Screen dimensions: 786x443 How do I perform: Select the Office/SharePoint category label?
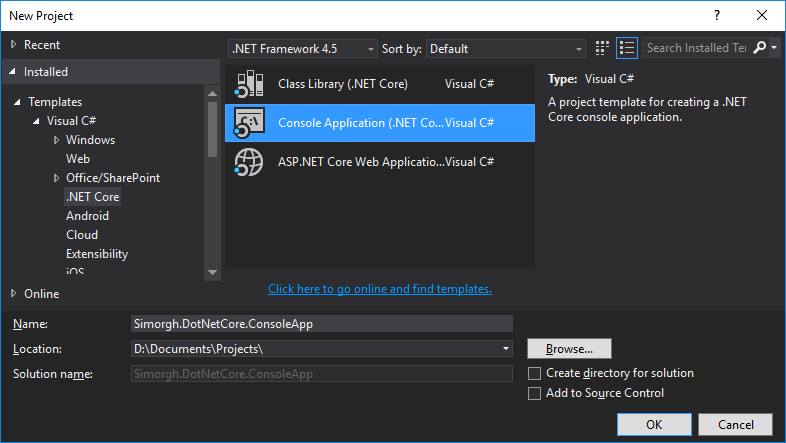[113, 178]
